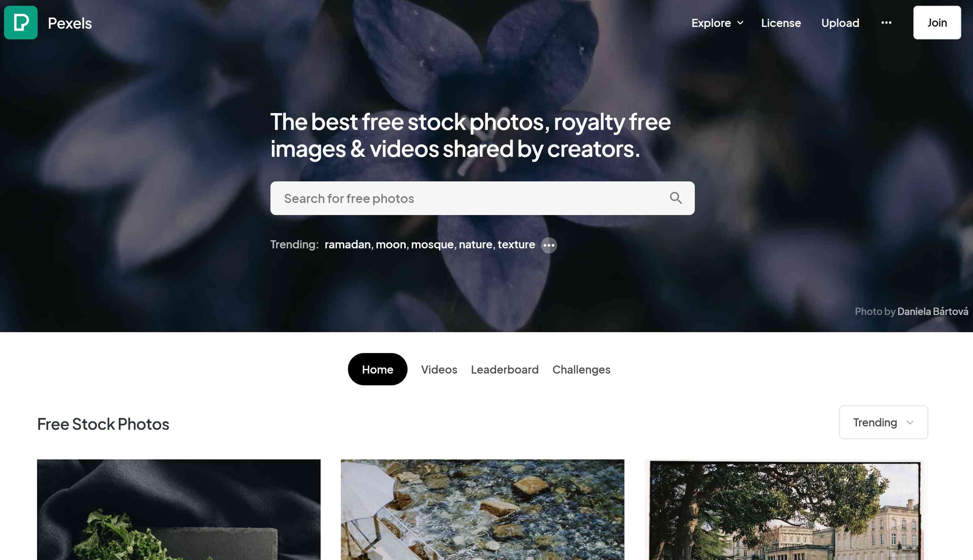
Task: Click the Pexels logo icon
Action: tap(21, 22)
